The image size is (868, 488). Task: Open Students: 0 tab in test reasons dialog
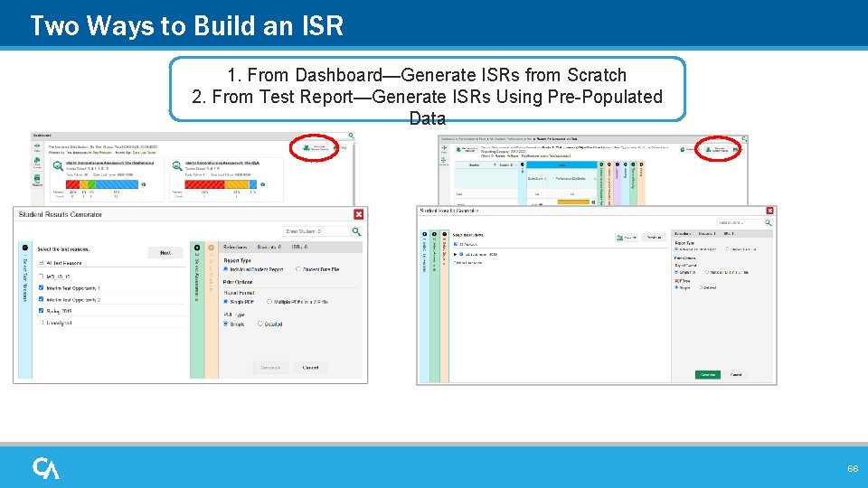click(269, 247)
